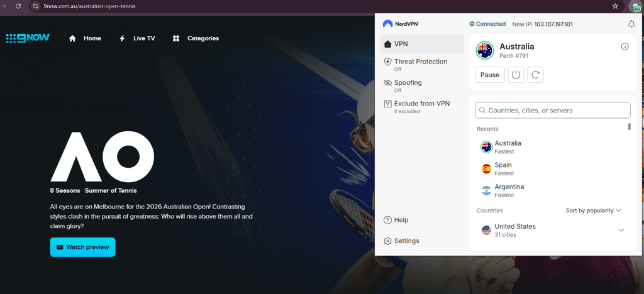Click the NordVPN extension icon in toolbar
The image size is (644, 294).
coord(636,6)
